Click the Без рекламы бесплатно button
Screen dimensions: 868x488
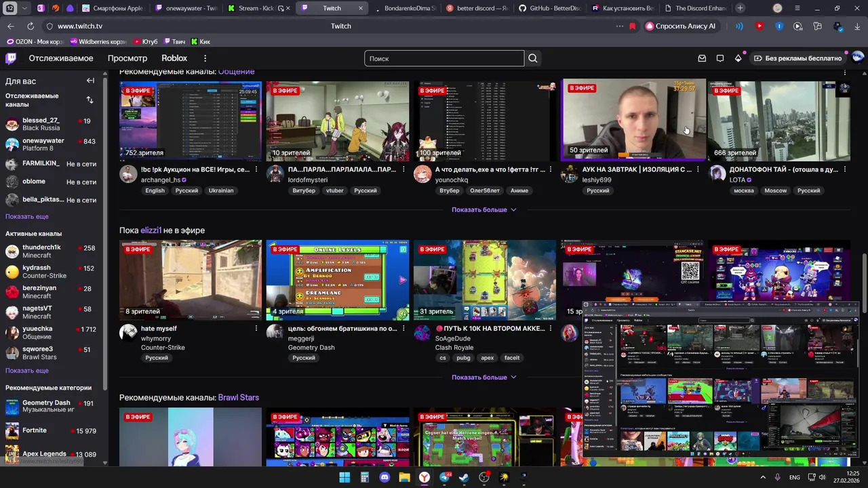[x=798, y=58]
